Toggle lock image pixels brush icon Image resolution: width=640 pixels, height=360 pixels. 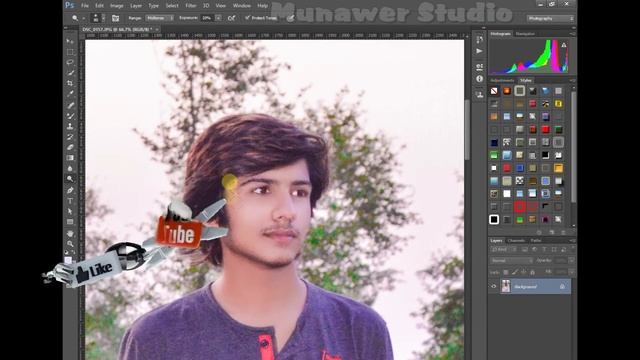pyautogui.click(x=515, y=272)
